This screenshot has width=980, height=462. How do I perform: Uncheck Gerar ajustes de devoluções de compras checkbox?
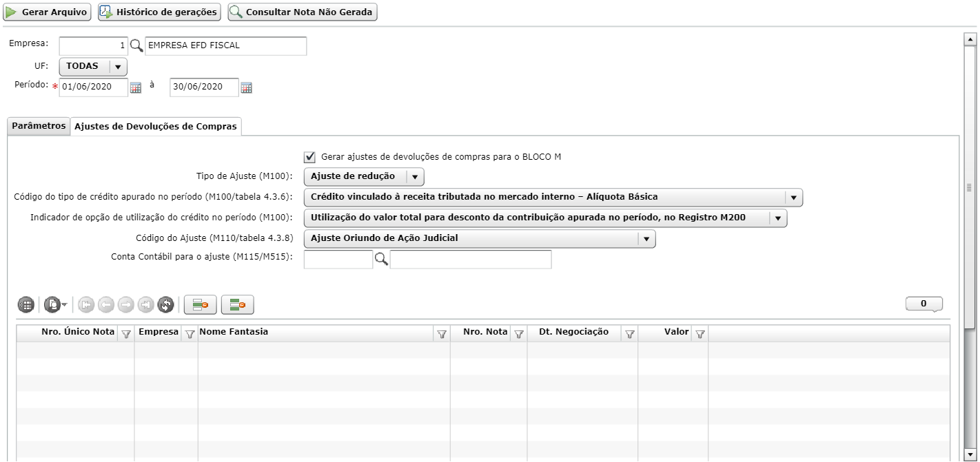click(x=309, y=156)
